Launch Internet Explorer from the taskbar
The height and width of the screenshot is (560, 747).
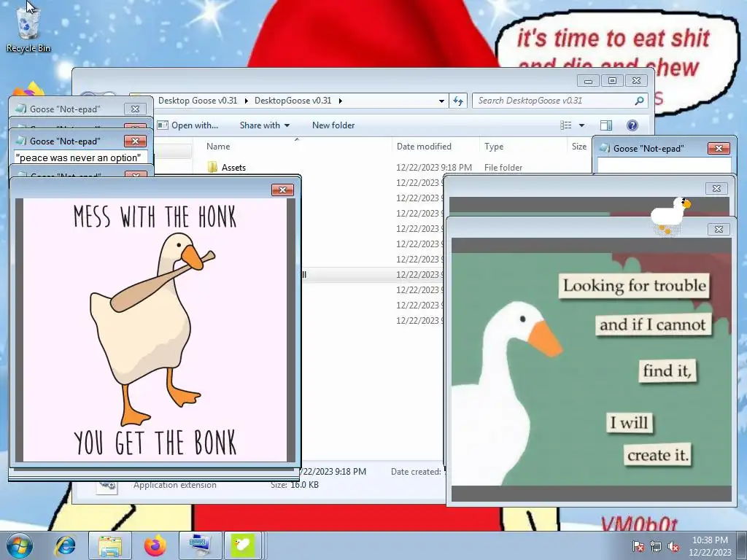[65, 545]
